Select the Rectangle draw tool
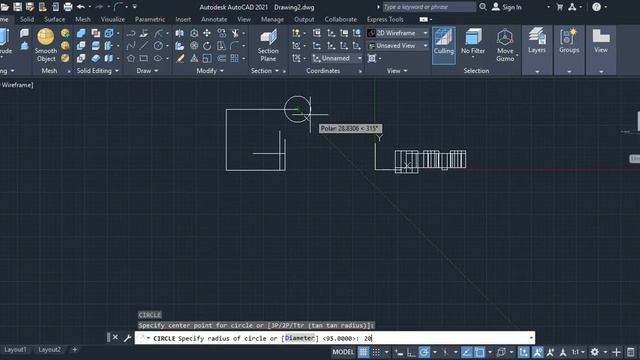The height and width of the screenshot is (360, 640). [144, 58]
